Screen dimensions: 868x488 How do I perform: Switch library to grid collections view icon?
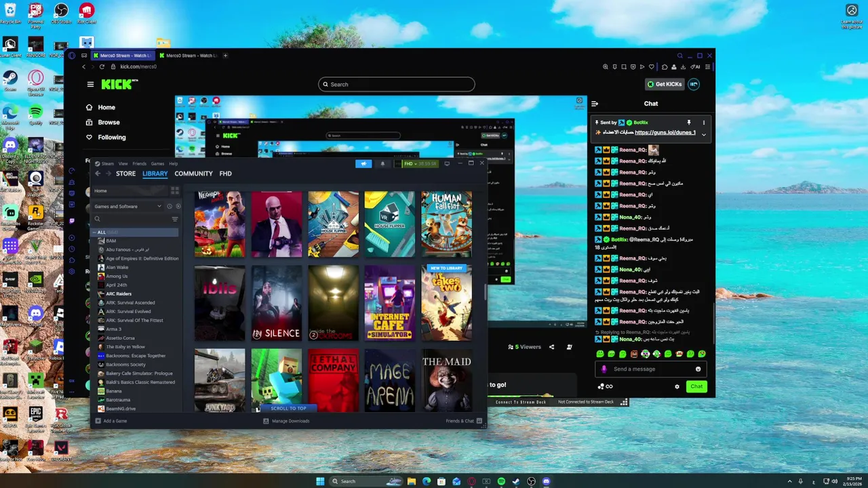[x=175, y=191]
